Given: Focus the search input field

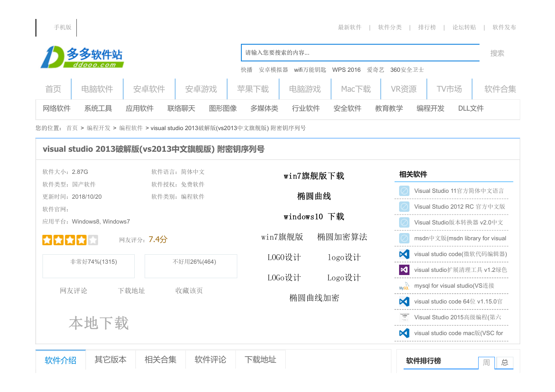Looking at the screenshot, I should click(360, 53).
